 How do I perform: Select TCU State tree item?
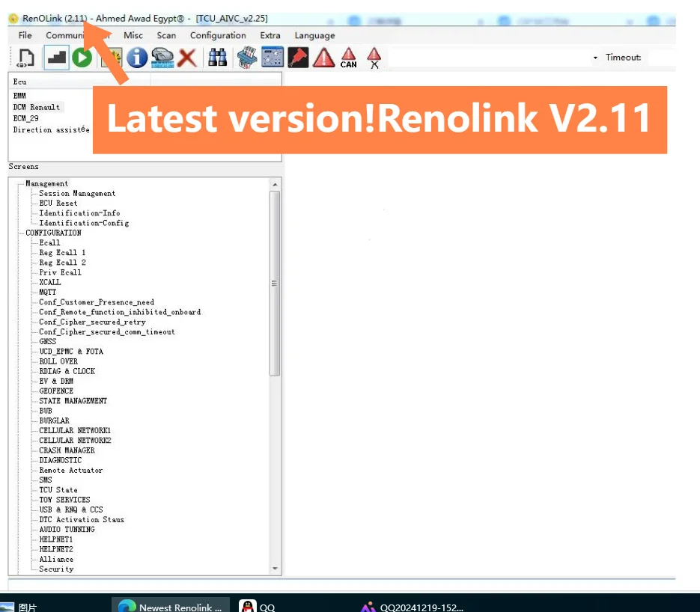coord(58,490)
